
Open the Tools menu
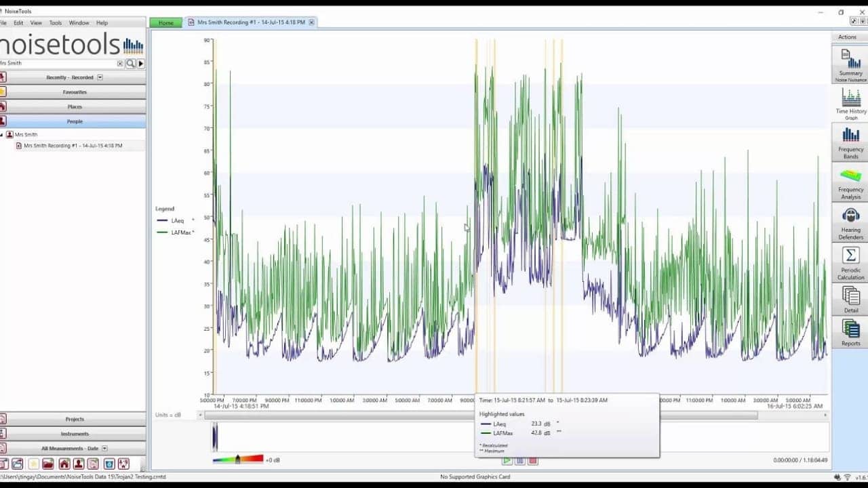[x=56, y=22]
